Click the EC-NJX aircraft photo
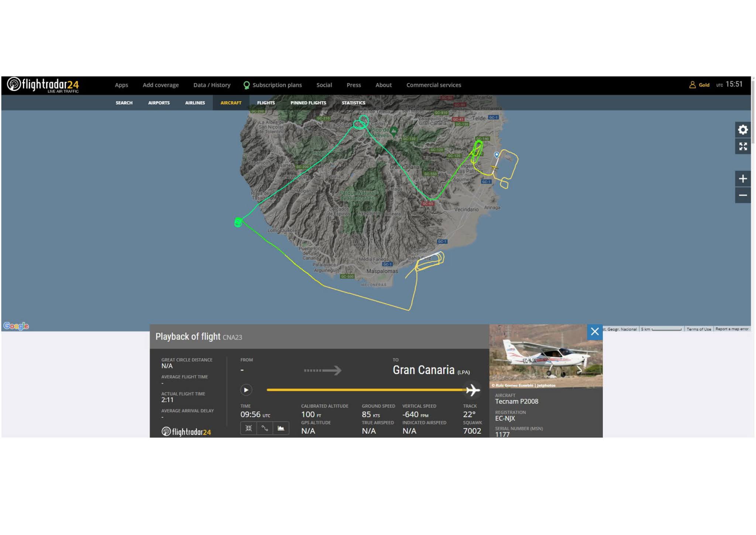 coord(546,356)
